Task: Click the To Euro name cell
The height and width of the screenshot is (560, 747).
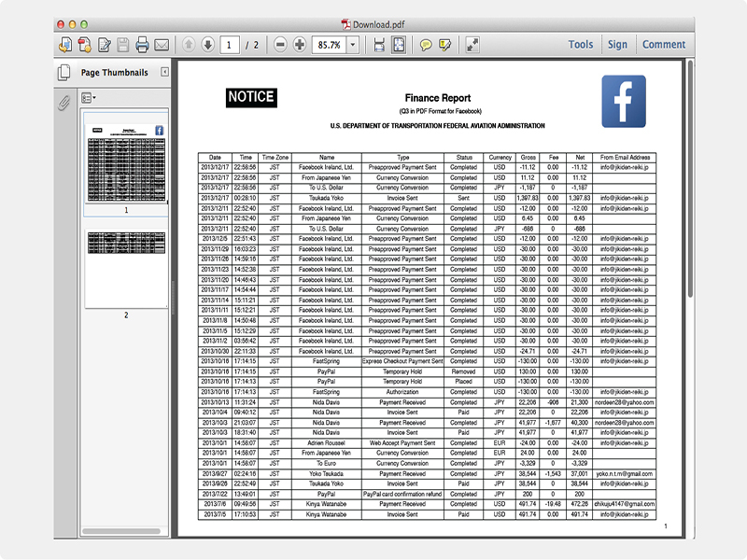Action: click(326, 463)
